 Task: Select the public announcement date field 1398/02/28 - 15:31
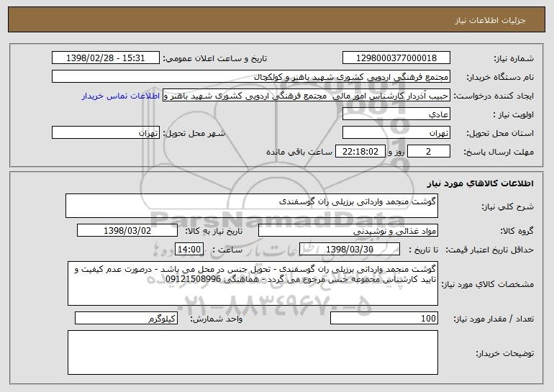[x=106, y=58]
